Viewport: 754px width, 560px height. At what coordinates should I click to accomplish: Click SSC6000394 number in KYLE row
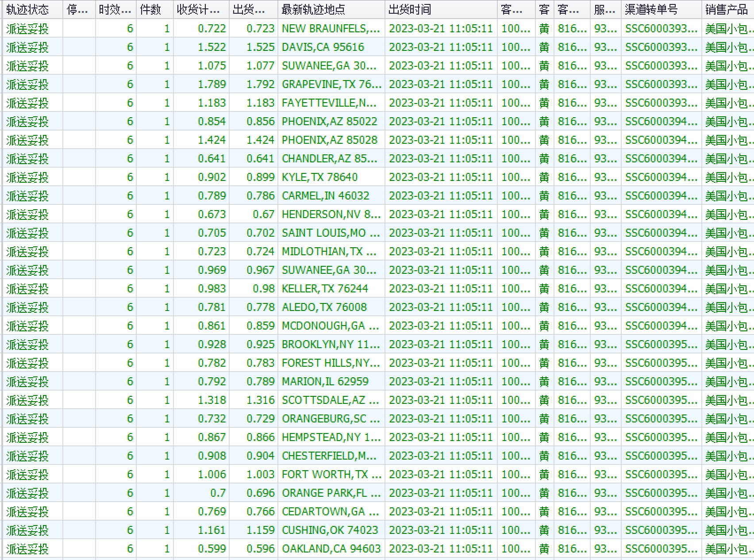pyautogui.click(x=661, y=177)
